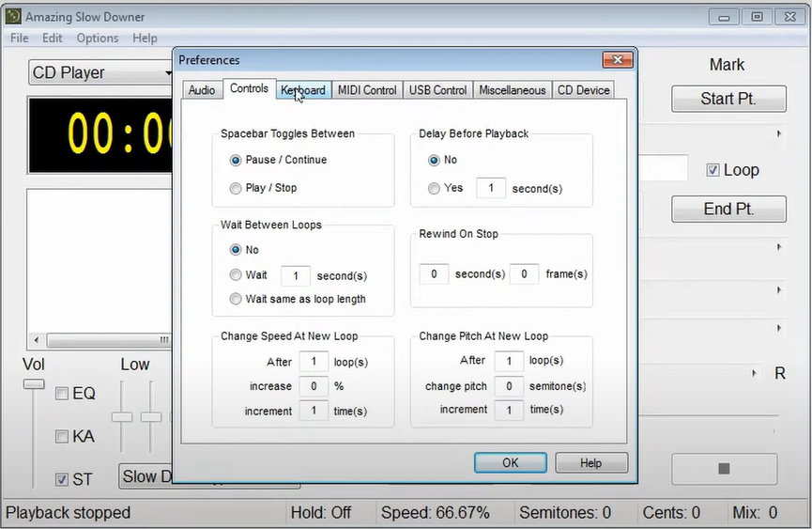Click the End Pt. button
812x529 pixels.
[728, 209]
